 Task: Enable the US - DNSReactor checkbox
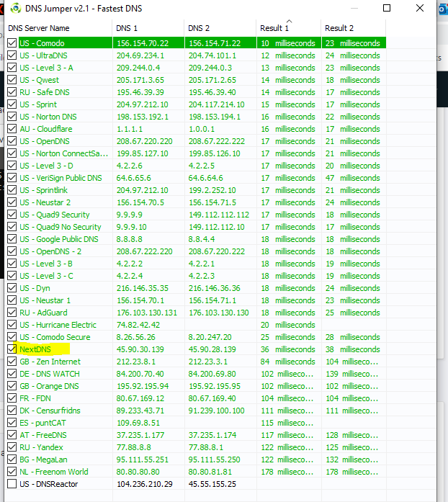click(x=12, y=484)
